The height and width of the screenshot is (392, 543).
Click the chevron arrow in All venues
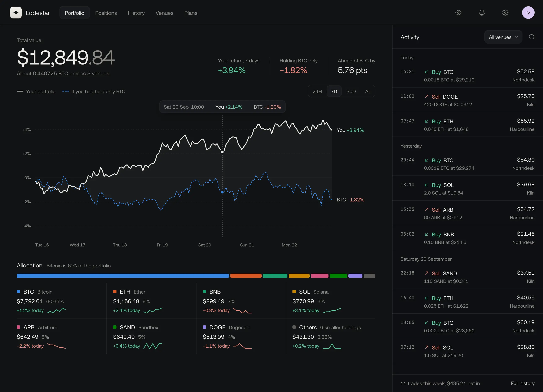tap(516, 37)
